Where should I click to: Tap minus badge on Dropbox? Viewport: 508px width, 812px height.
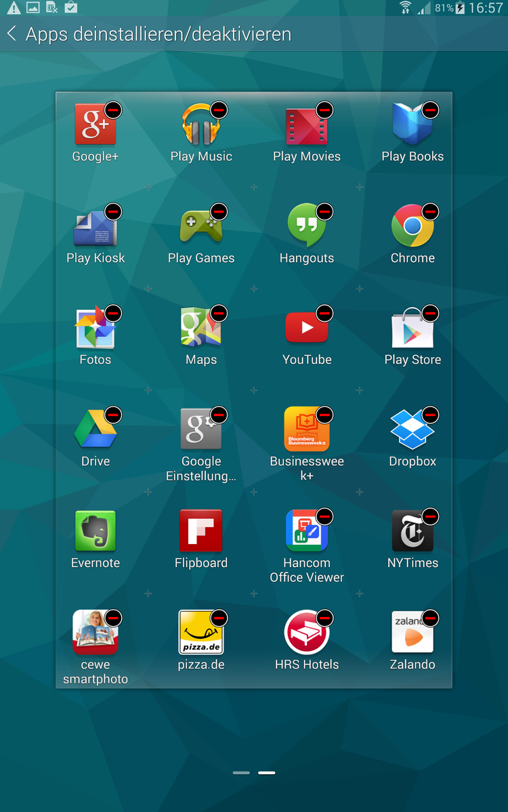coord(430,414)
